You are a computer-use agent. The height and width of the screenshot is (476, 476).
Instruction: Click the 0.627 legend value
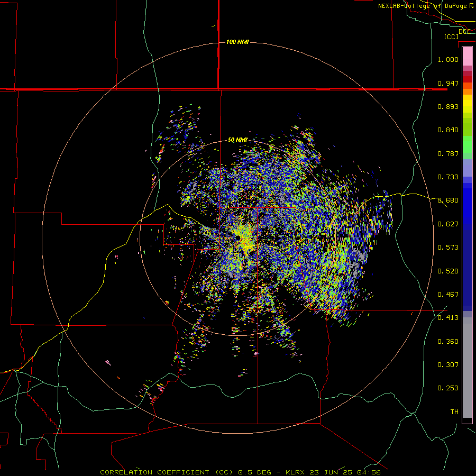pyautogui.click(x=448, y=224)
